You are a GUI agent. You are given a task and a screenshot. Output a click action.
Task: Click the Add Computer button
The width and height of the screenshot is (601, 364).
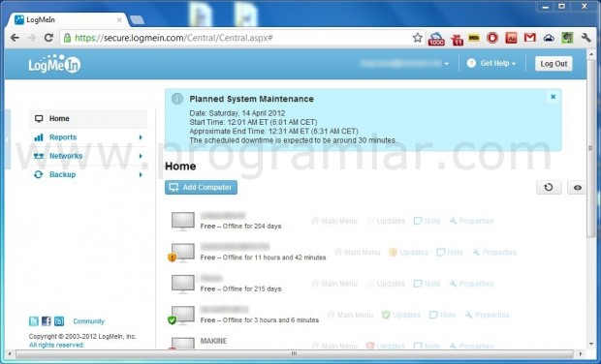(x=201, y=187)
